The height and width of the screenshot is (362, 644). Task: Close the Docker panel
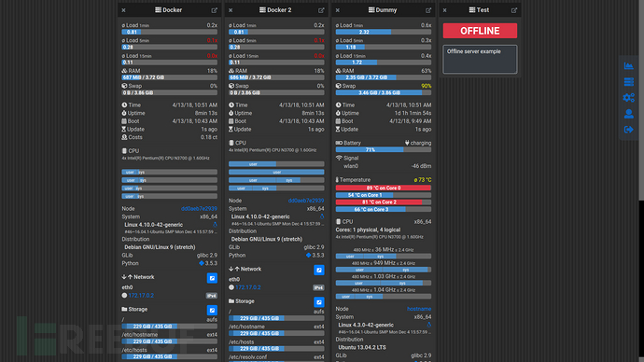pos(123,10)
